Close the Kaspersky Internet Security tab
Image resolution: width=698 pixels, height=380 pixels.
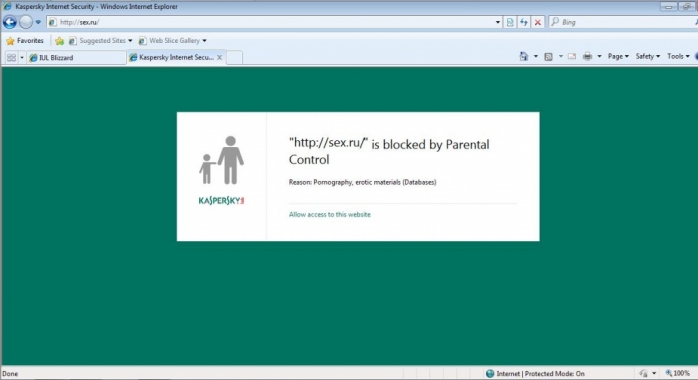coord(219,57)
